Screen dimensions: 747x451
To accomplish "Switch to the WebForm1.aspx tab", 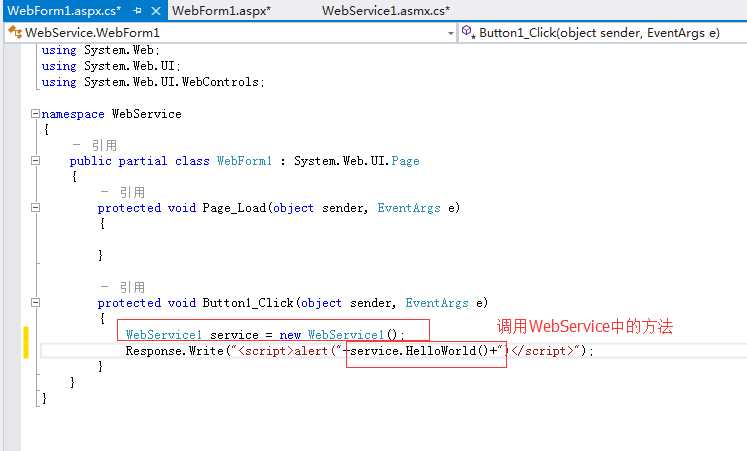I will point(222,10).
